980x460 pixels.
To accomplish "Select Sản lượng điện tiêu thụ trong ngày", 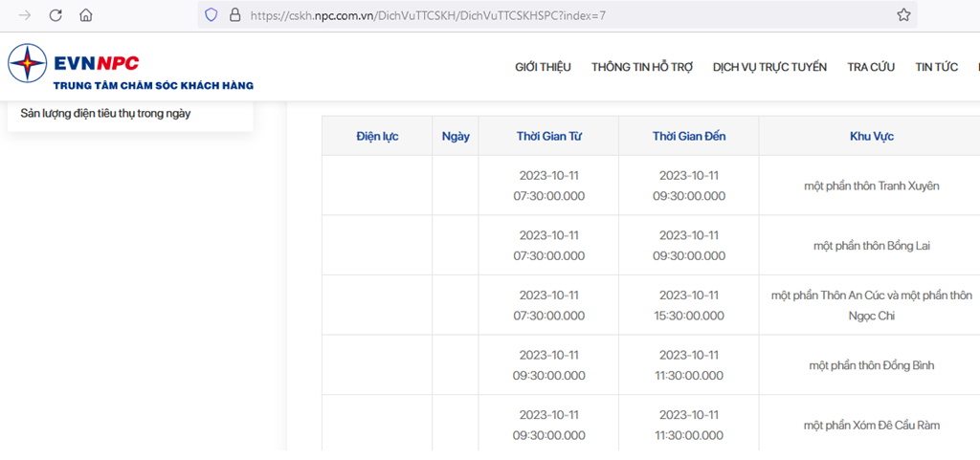I will pos(105,114).
